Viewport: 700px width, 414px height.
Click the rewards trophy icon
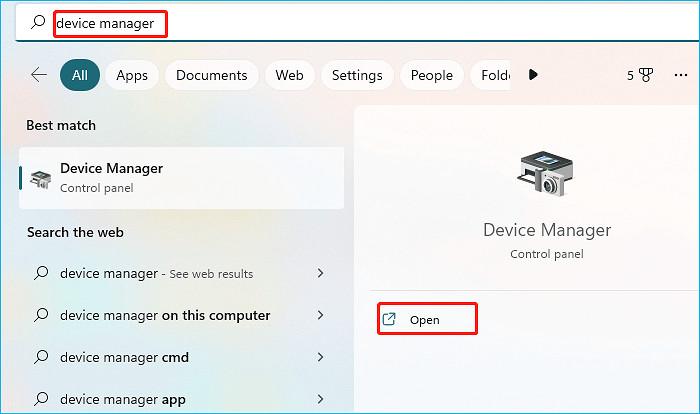pyautogui.click(x=646, y=75)
